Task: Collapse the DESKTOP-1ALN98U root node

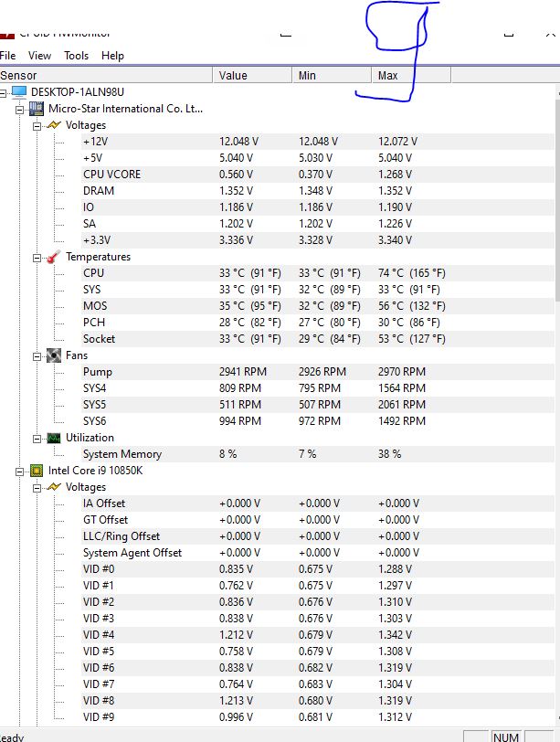Action: (3, 93)
